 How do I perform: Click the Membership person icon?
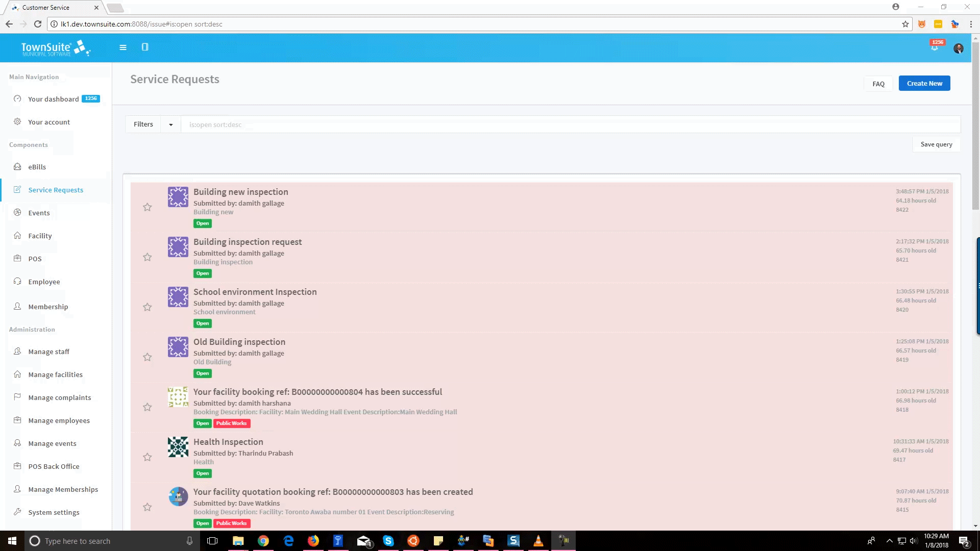[x=17, y=306]
